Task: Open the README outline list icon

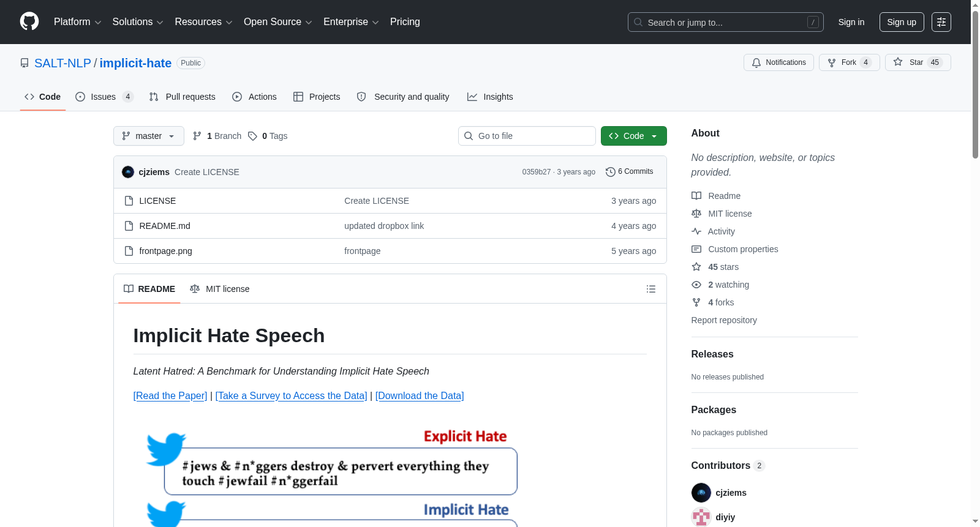Action: point(651,289)
